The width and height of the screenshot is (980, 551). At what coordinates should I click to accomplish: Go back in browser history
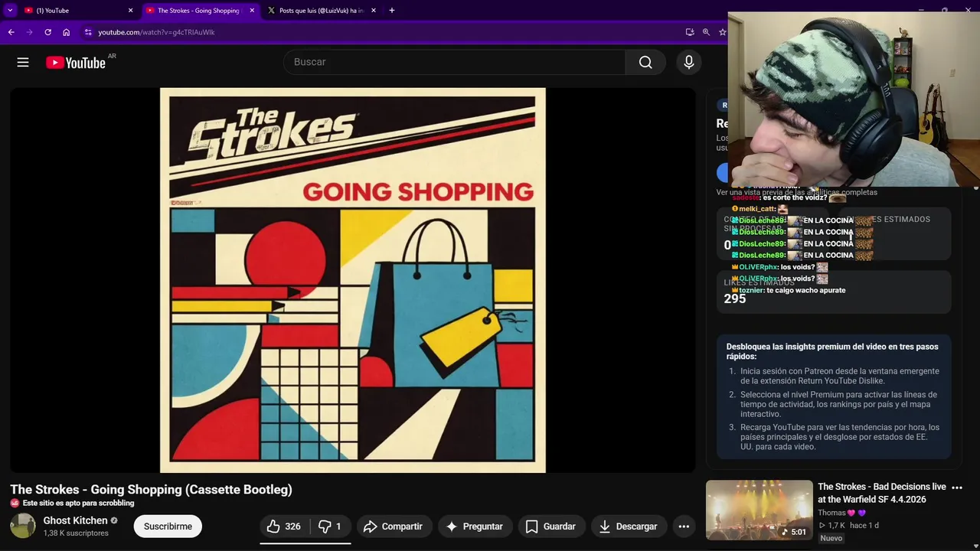point(11,32)
